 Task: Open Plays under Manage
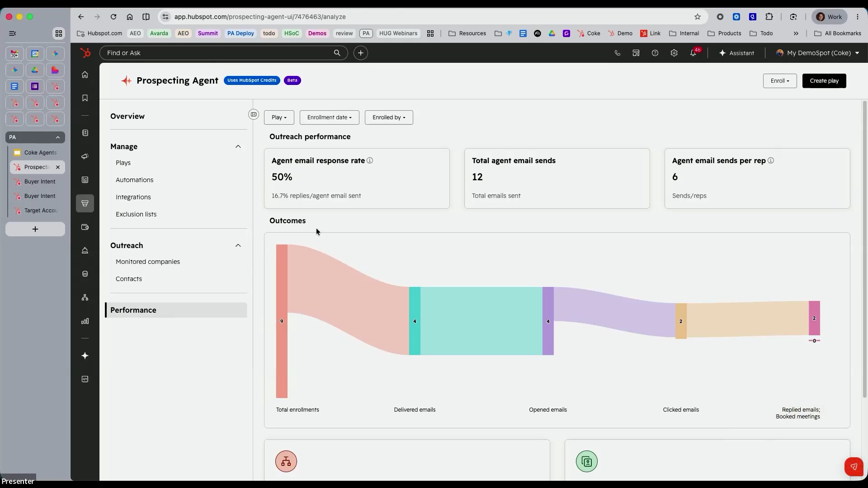click(123, 163)
